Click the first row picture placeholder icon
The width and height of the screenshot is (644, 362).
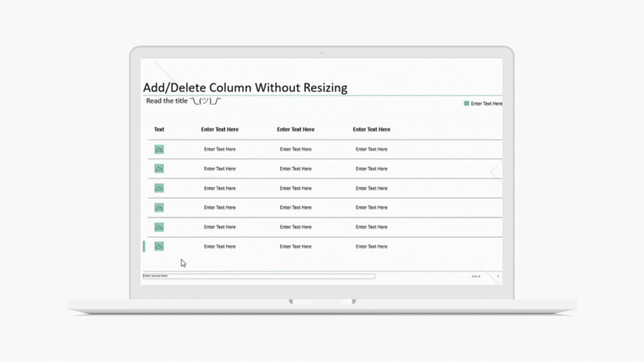[x=159, y=149]
